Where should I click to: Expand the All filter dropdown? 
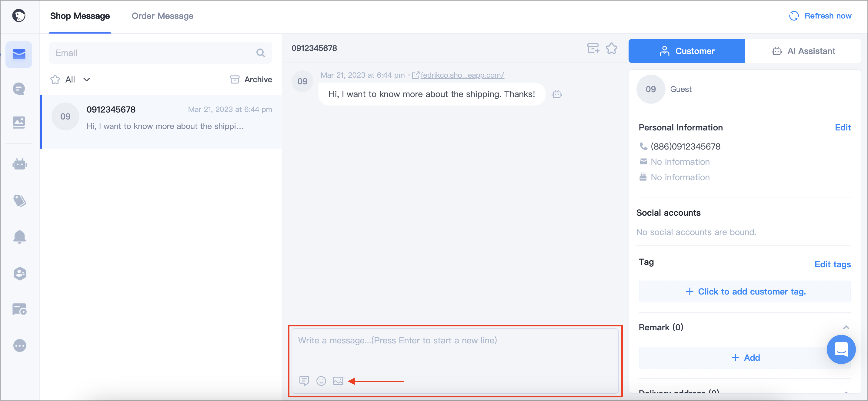78,79
